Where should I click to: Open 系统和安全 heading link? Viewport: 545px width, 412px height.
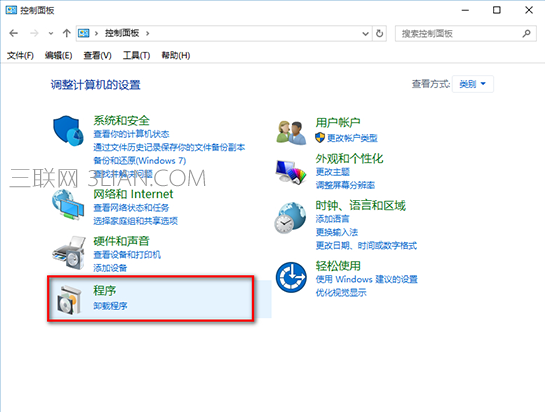tap(121, 121)
